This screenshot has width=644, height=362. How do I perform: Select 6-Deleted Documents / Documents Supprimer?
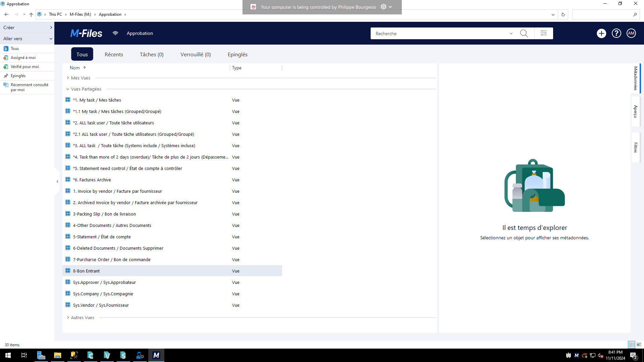coord(172,248)
